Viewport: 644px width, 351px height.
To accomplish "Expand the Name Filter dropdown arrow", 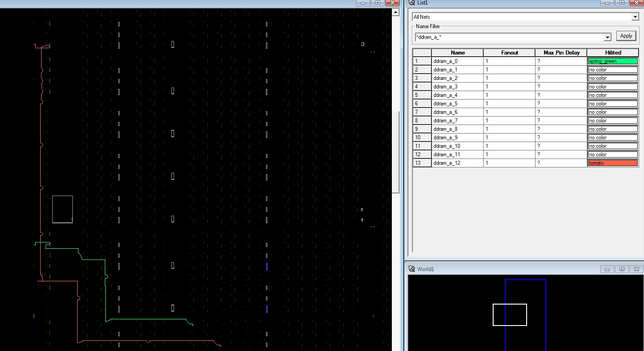I will point(607,37).
